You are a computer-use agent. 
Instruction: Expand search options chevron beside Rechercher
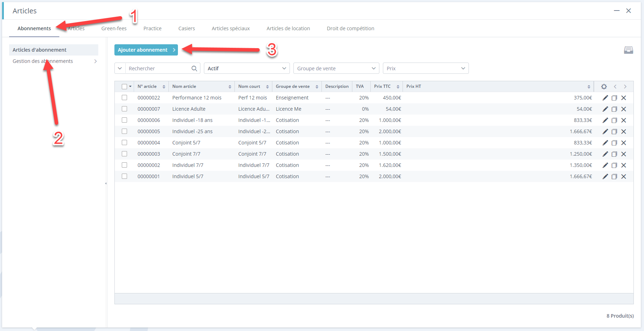(120, 68)
